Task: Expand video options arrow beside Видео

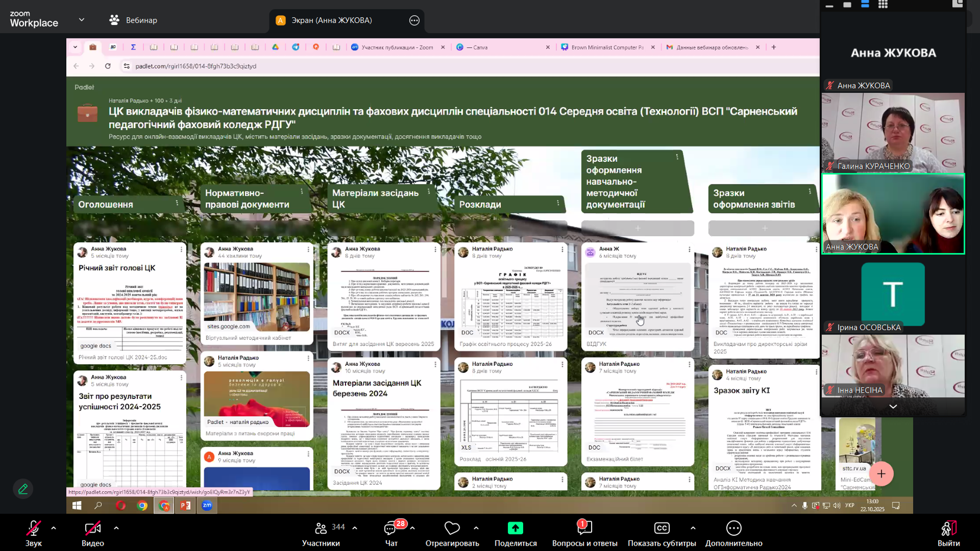Action: coord(116,528)
